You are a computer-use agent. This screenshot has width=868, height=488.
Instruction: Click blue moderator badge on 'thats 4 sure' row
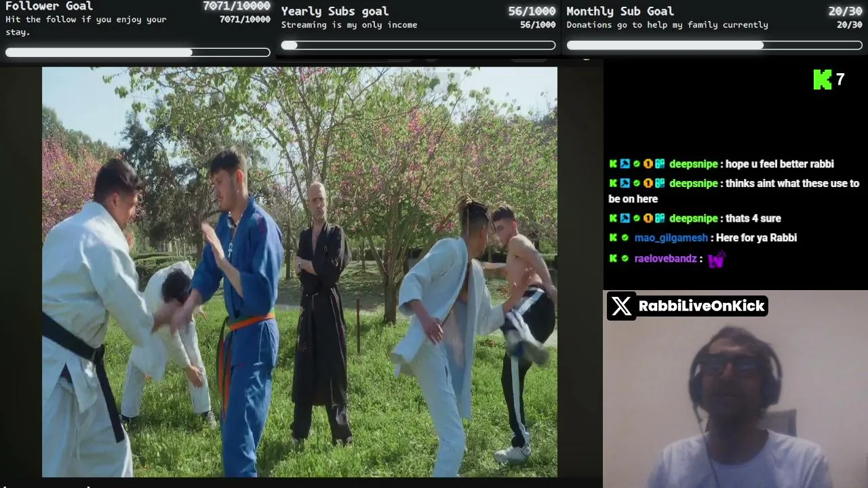click(x=625, y=218)
